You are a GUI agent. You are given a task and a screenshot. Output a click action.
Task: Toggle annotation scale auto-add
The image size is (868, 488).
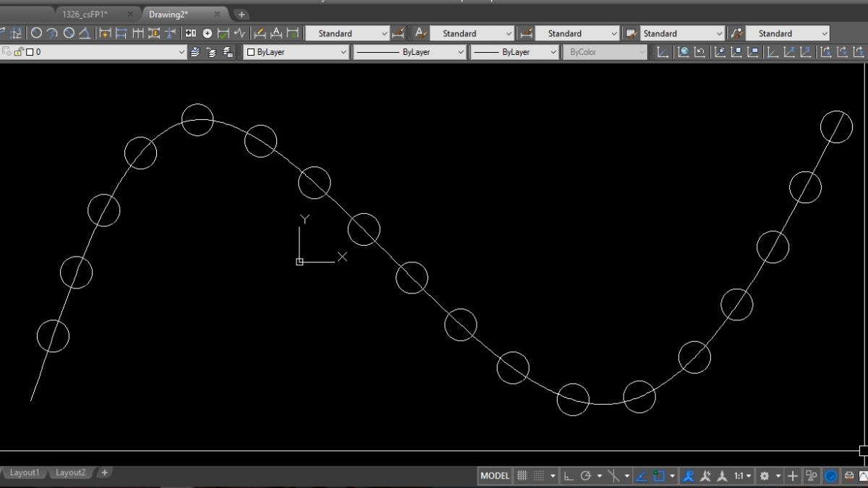pyautogui.click(x=706, y=476)
